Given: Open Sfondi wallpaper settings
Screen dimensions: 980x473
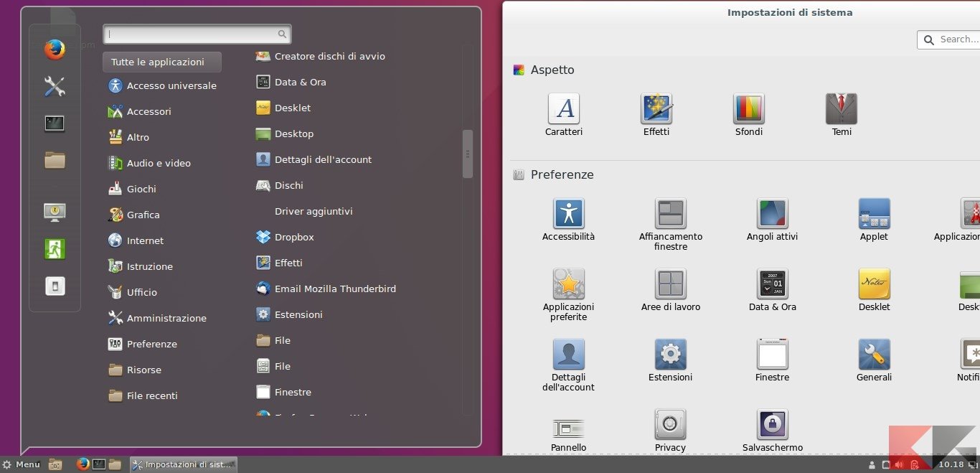Looking at the screenshot, I should [x=748, y=115].
